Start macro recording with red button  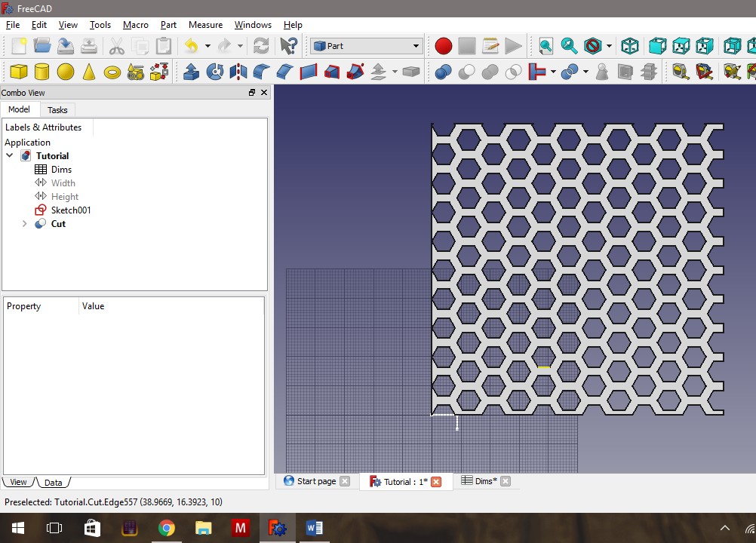tap(444, 46)
